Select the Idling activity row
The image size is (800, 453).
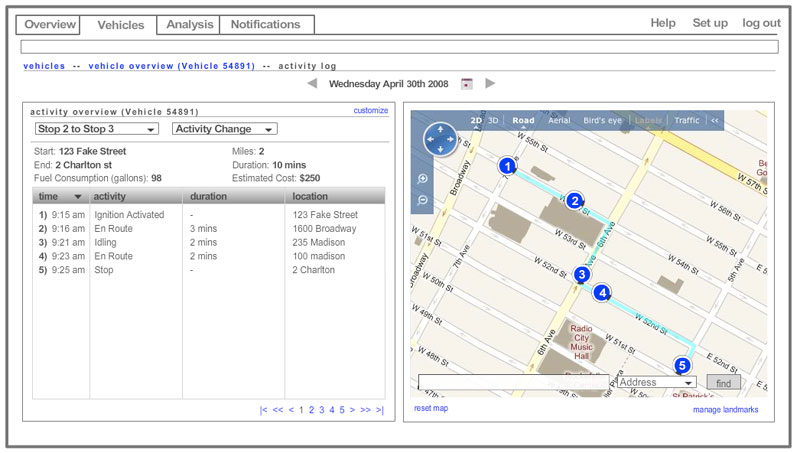[209, 242]
